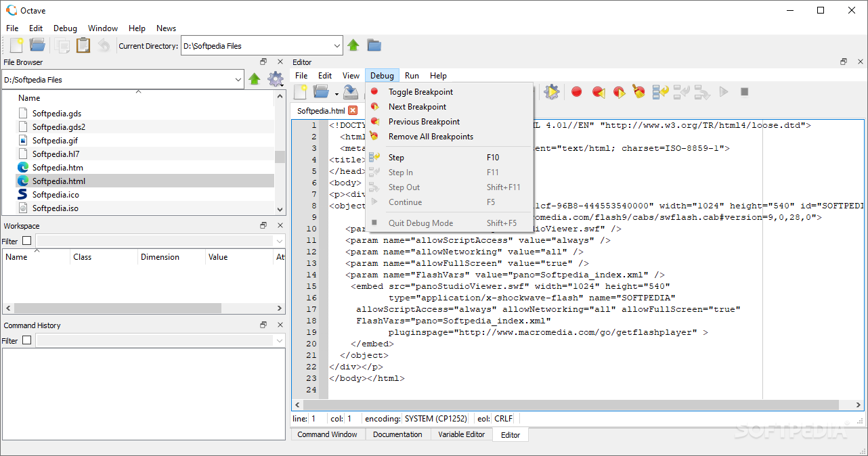Image resolution: width=868 pixels, height=456 pixels.
Task: Jump to previous breakpoint toolbar icon
Action: 598,91
